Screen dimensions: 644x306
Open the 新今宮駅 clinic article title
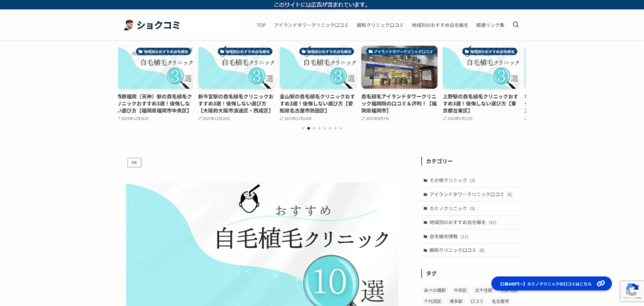236,104
